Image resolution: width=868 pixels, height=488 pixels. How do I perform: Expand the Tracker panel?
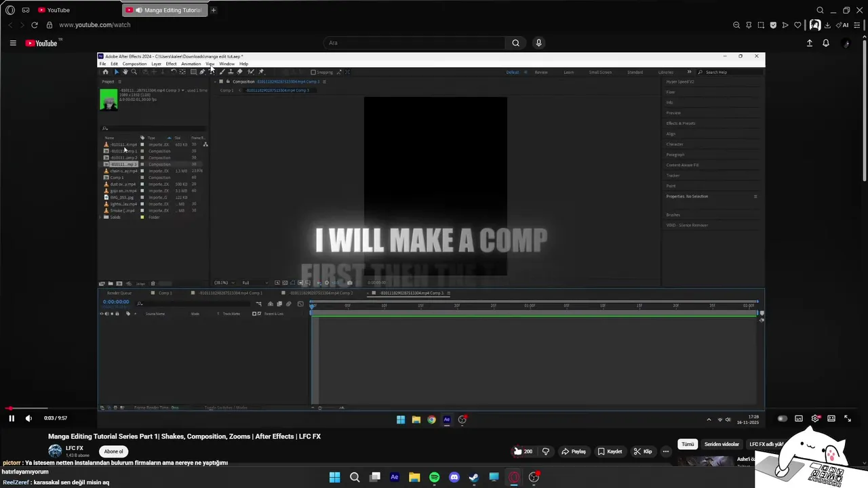(673, 176)
